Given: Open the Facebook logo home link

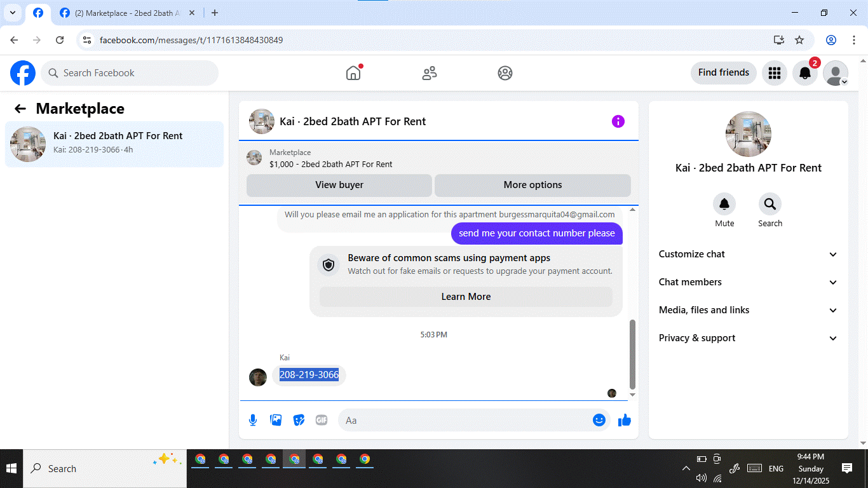Looking at the screenshot, I should 23,73.
